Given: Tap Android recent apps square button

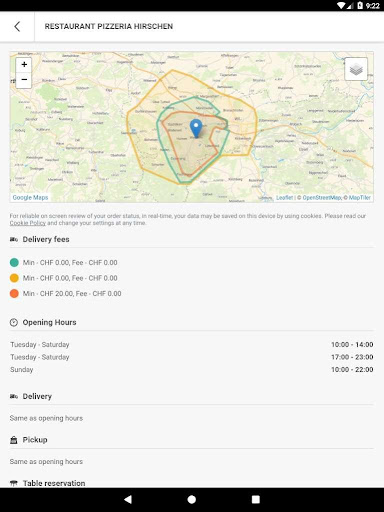Looking at the screenshot, I should pos(256,499).
